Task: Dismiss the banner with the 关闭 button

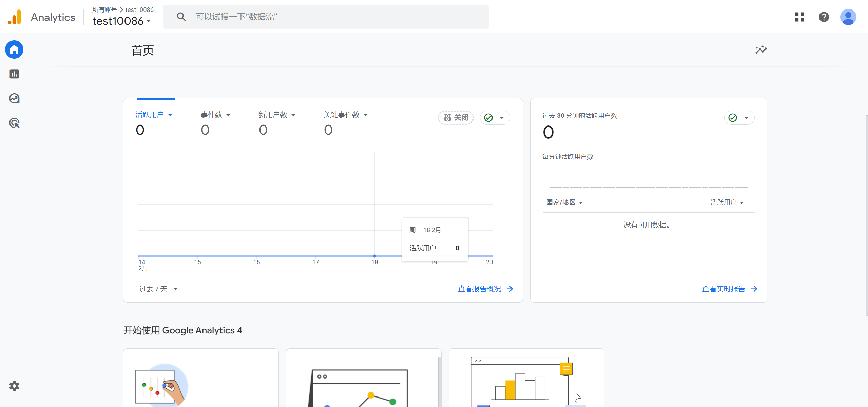Action: (x=455, y=117)
